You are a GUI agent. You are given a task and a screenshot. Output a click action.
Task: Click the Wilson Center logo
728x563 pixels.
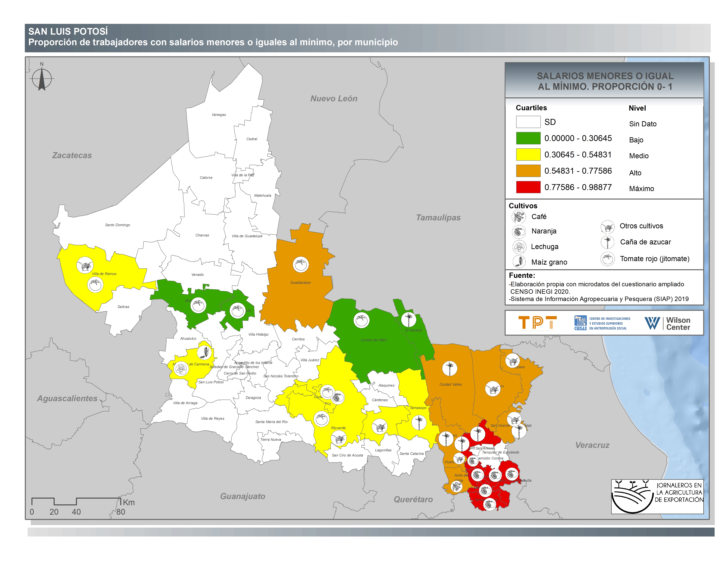(667, 323)
